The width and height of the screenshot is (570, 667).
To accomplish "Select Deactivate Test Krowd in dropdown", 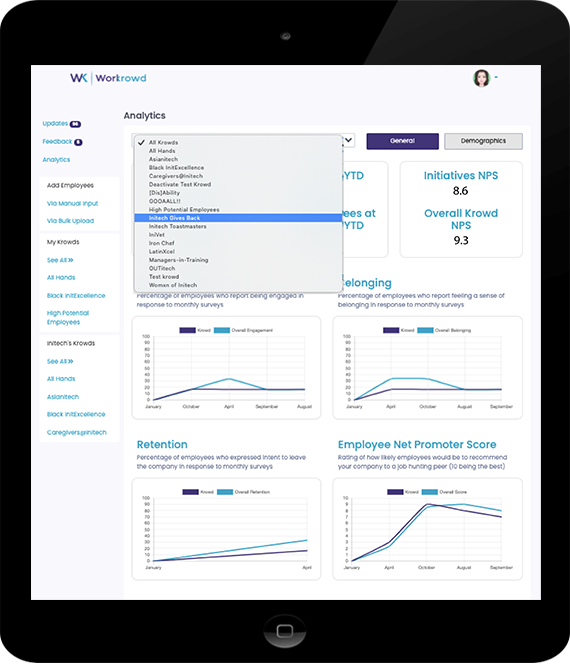I will (238, 184).
